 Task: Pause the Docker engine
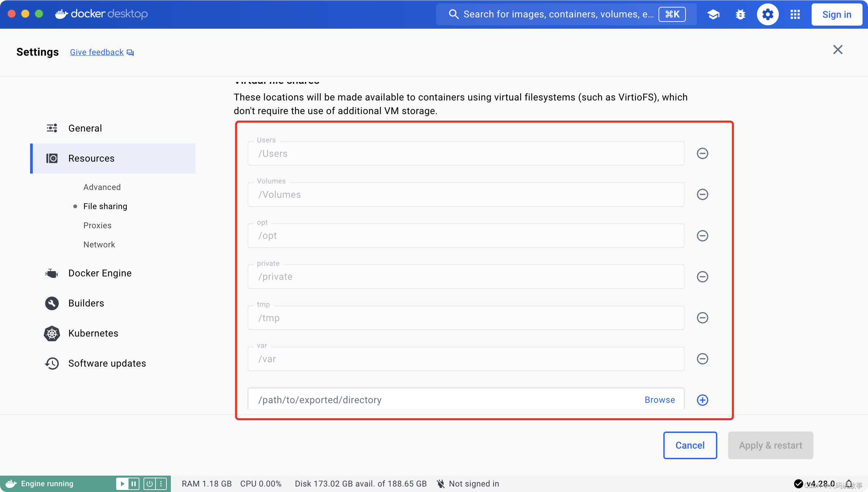[134, 483]
